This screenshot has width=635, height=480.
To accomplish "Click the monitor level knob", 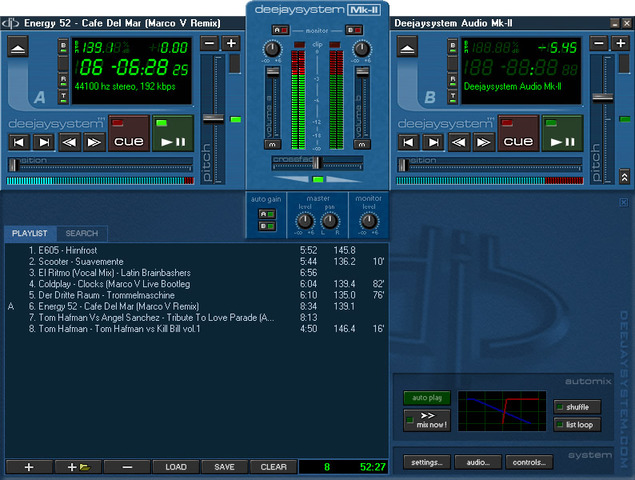I will [x=369, y=221].
